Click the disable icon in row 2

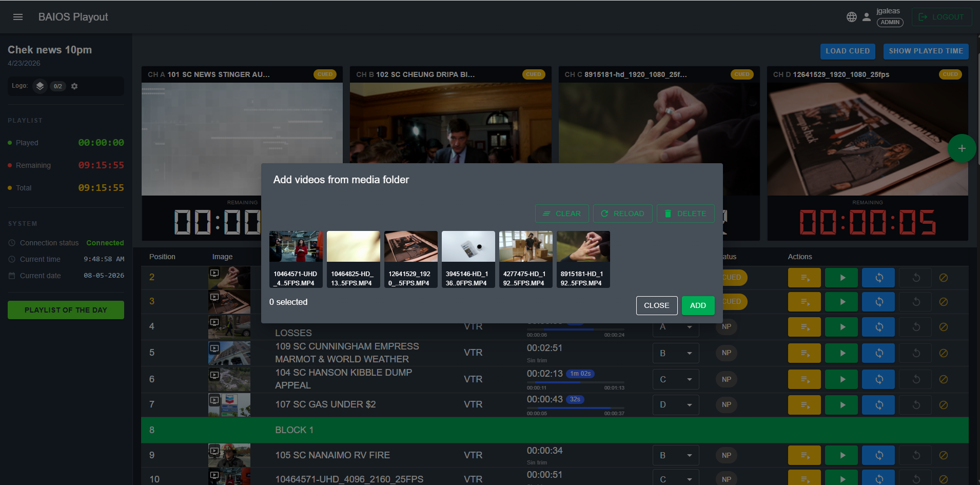pos(943,278)
